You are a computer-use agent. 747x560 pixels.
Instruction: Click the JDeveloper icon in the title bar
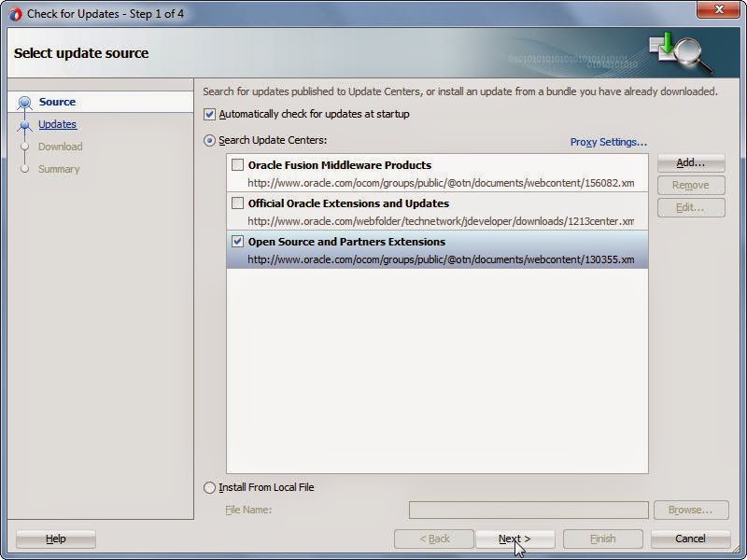[15, 14]
